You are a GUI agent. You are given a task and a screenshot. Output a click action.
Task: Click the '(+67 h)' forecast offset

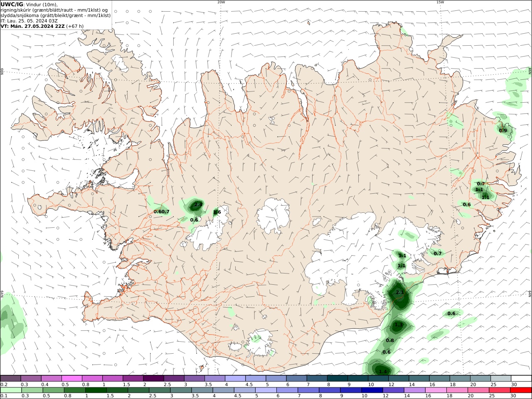pos(75,26)
